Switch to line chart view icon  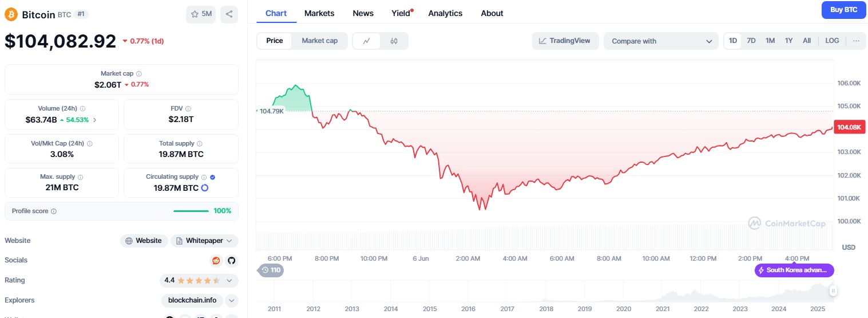coord(367,41)
